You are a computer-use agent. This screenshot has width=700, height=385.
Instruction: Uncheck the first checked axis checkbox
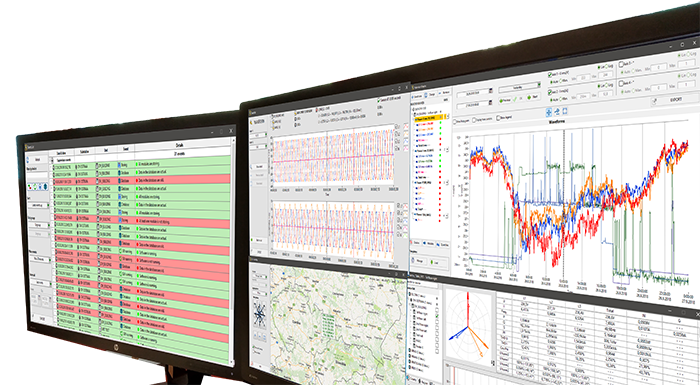coord(550,75)
